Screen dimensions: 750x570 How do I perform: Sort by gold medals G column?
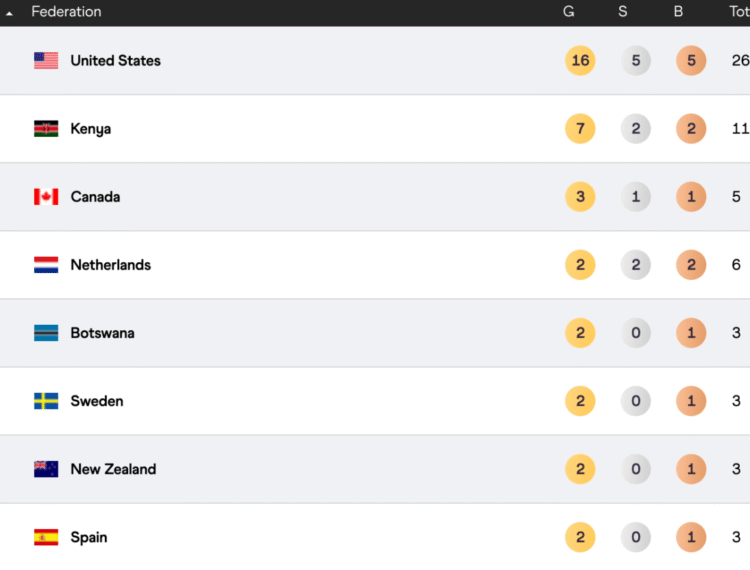point(568,12)
